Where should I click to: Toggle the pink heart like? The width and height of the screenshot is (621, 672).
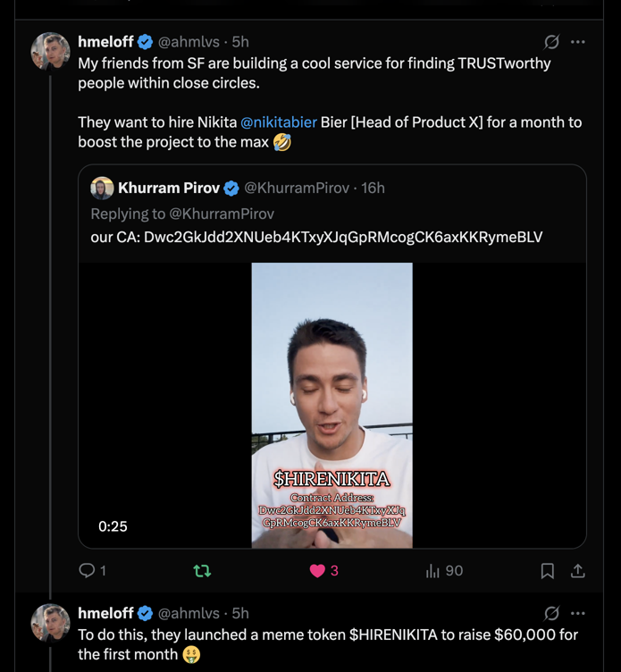click(317, 570)
